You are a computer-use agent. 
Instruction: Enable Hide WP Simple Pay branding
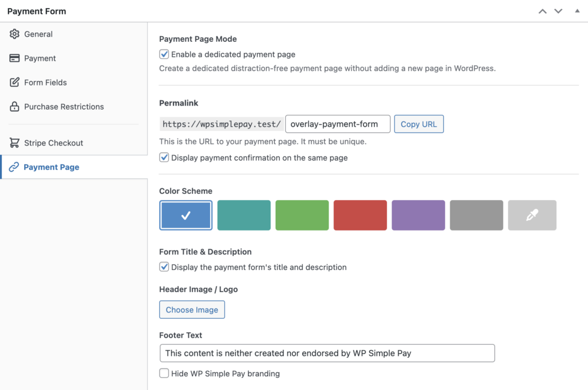[x=164, y=373]
